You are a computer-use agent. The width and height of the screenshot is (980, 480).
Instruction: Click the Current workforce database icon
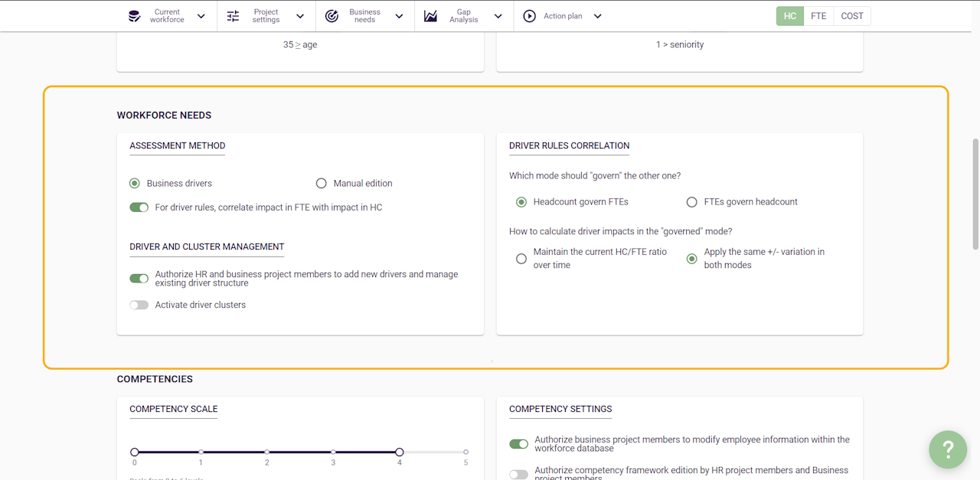135,16
